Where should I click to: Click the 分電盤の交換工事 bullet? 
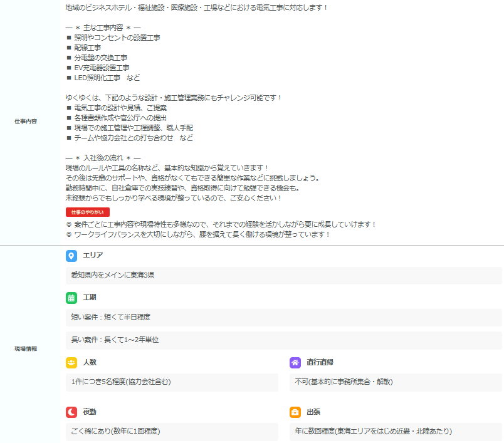[97, 58]
